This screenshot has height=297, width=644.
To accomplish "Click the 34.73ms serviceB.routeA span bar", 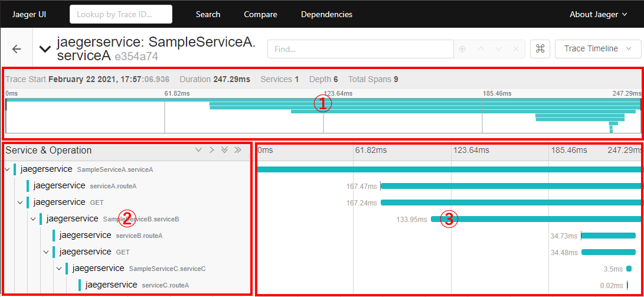I will (608, 236).
